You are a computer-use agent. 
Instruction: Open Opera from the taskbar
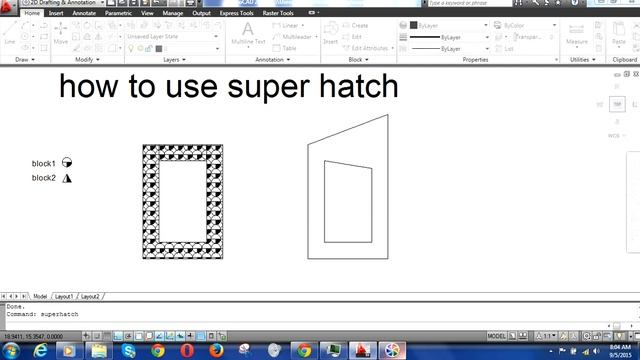pos(187,351)
